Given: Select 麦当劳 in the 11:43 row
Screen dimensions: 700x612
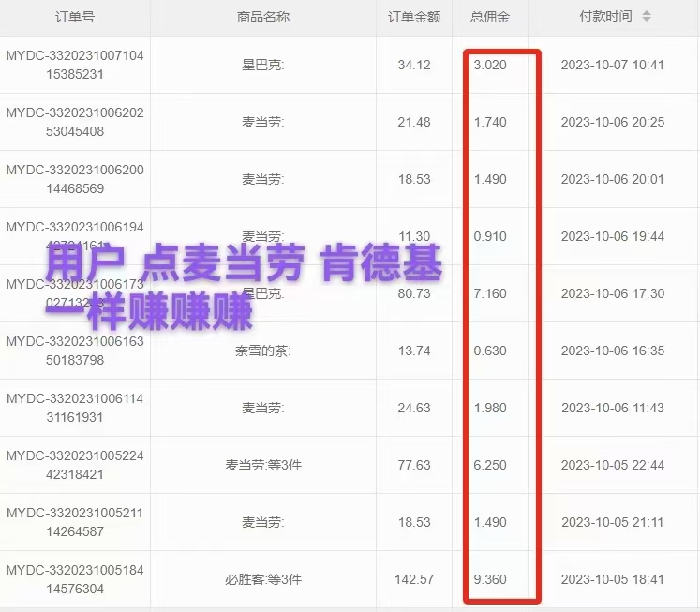Looking at the screenshot, I should click(x=263, y=408).
